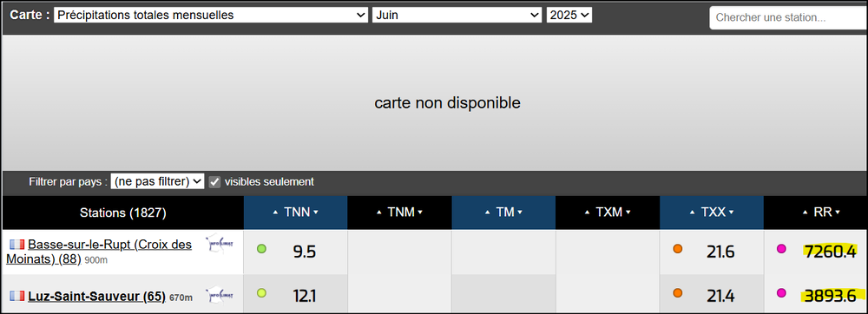
Task: Sort TNM column ascending via up arrow
Action: (379, 213)
